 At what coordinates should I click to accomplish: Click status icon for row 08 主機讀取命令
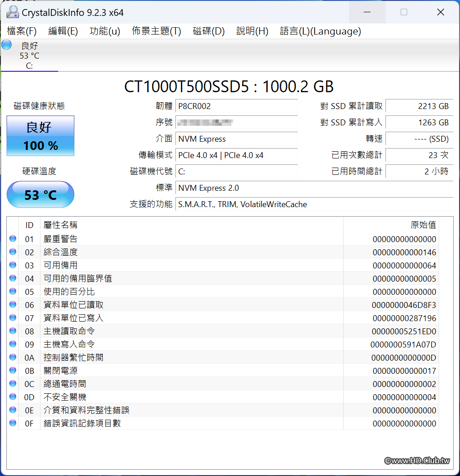pyautogui.click(x=13, y=331)
